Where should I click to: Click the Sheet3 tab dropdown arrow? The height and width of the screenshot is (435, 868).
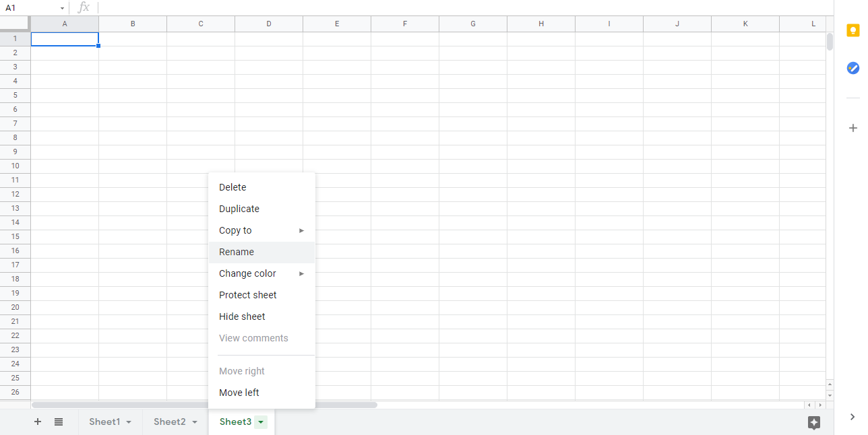(261, 422)
